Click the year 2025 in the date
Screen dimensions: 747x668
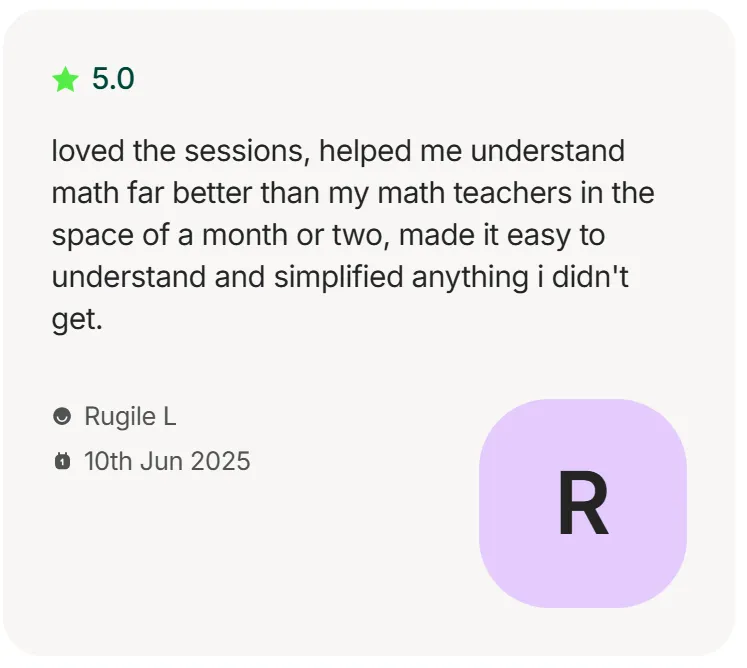click(x=221, y=461)
